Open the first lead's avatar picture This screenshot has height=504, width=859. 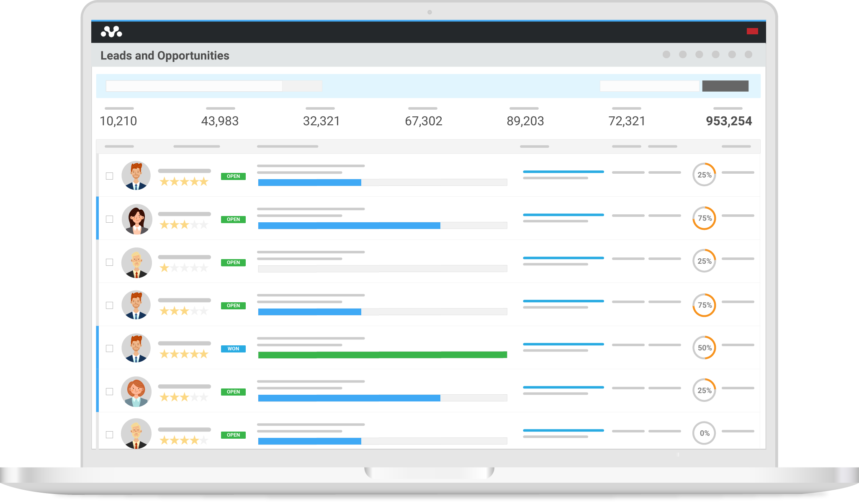click(136, 175)
